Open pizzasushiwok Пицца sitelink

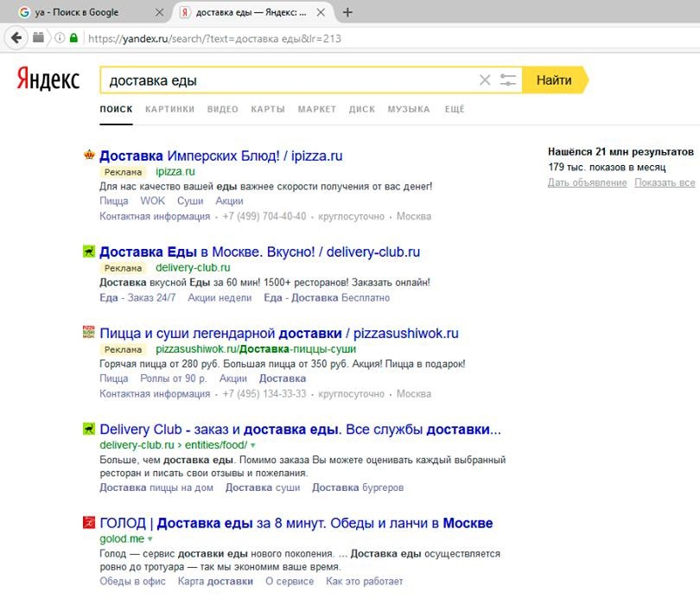[x=114, y=379]
